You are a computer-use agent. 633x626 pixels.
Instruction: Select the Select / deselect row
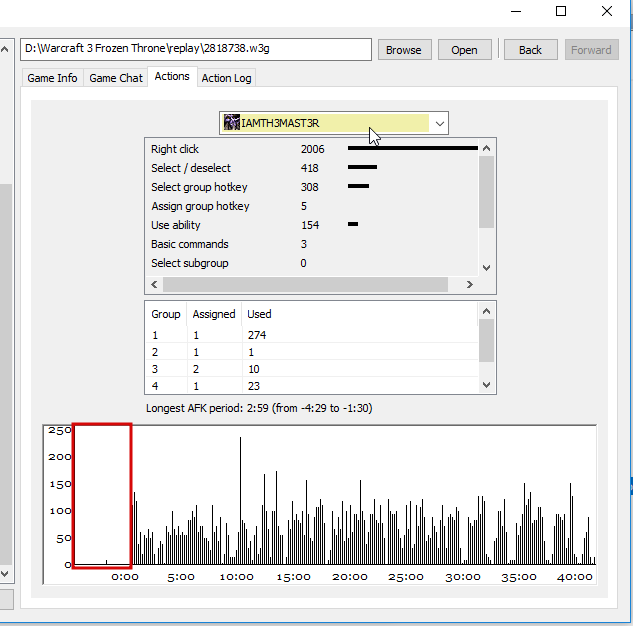[311, 168]
